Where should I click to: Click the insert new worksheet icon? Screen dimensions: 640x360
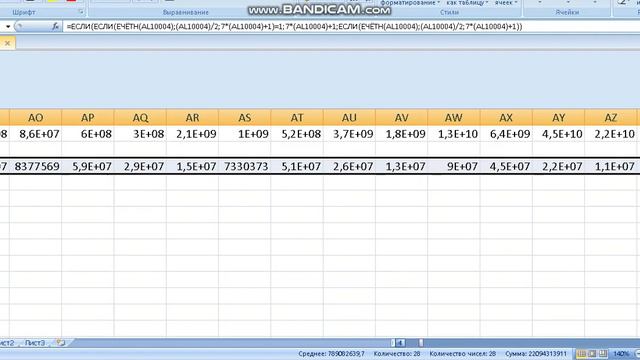click(61, 343)
